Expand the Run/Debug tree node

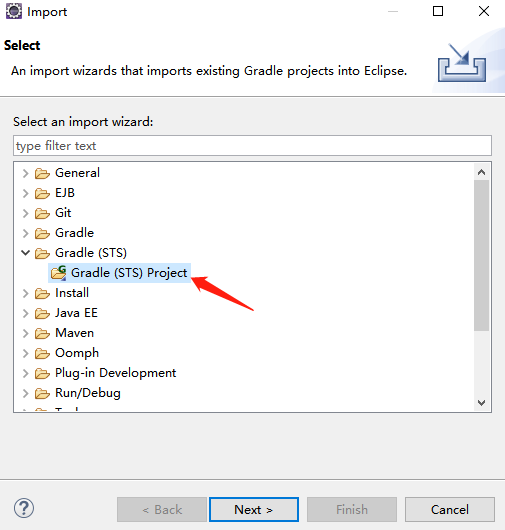point(25,393)
